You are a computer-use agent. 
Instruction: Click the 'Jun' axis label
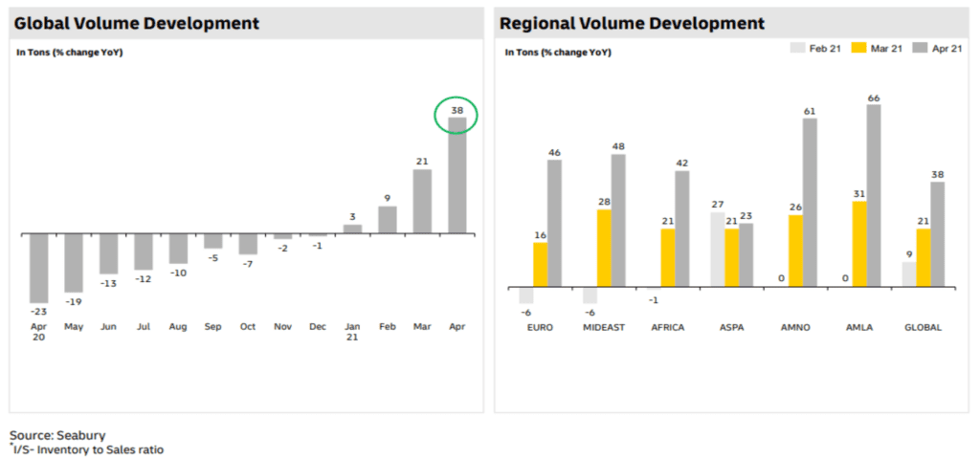(x=109, y=327)
